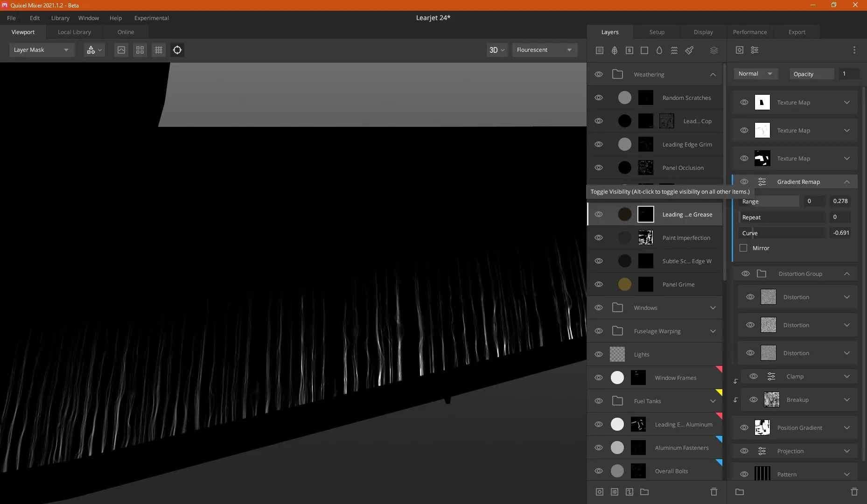Click the paint layer brush icon
This screenshot has height=504, width=867.
click(x=689, y=50)
